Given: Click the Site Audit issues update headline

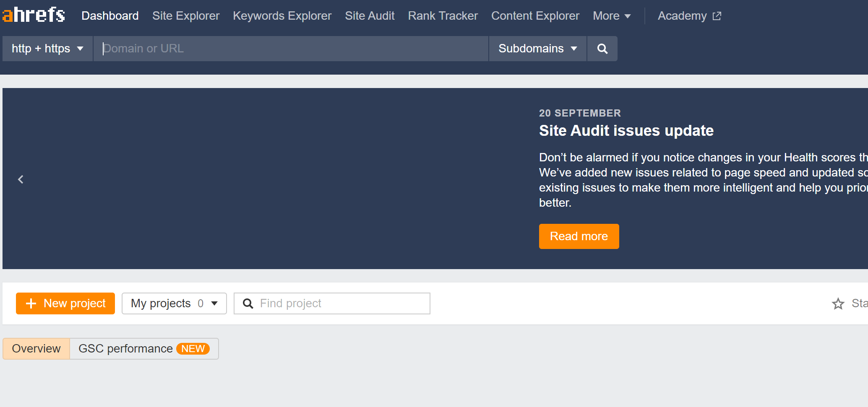Looking at the screenshot, I should point(626,131).
